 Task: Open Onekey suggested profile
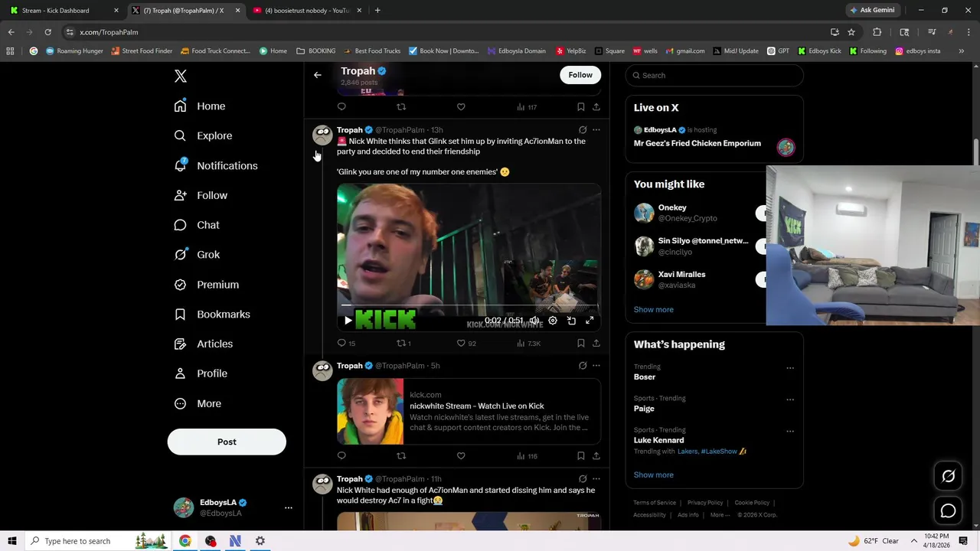pyautogui.click(x=672, y=207)
